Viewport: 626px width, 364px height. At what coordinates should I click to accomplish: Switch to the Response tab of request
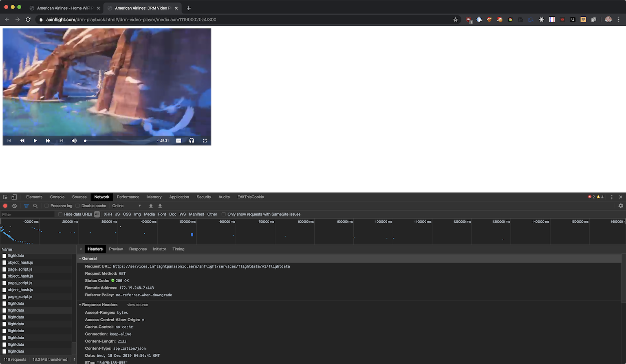pos(138,249)
